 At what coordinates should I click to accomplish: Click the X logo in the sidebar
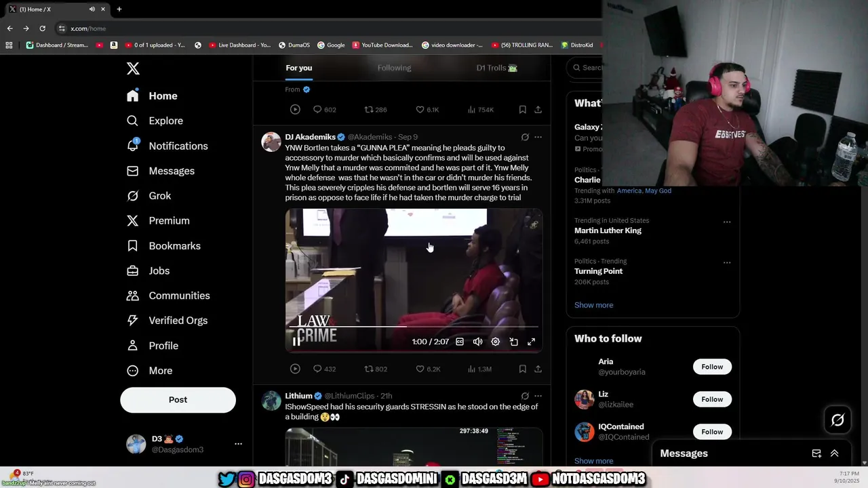coord(133,68)
